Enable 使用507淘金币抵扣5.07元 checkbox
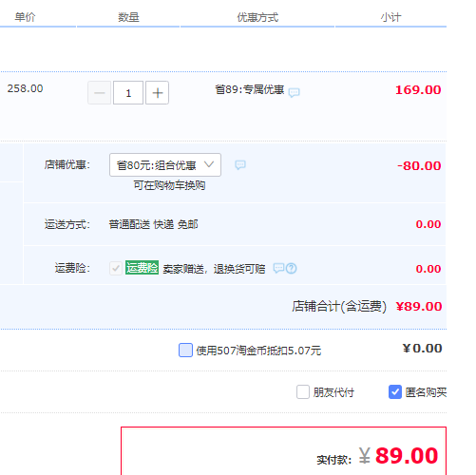The height and width of the screenshot is (475, 476). [185, 350]
